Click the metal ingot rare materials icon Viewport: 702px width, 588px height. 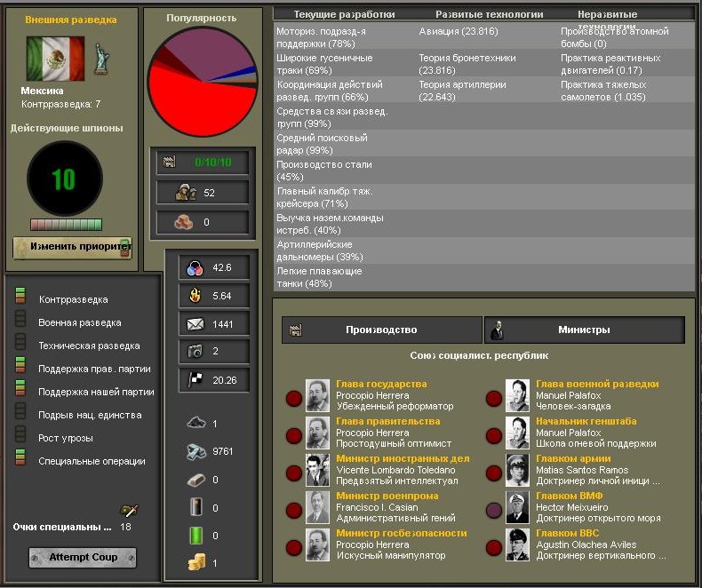pos(196,480)
